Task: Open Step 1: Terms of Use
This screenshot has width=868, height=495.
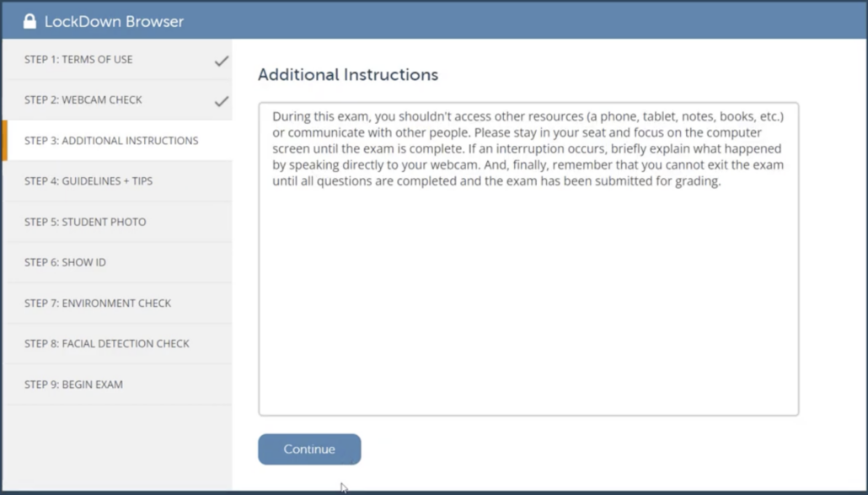Action: pos(117,59)
